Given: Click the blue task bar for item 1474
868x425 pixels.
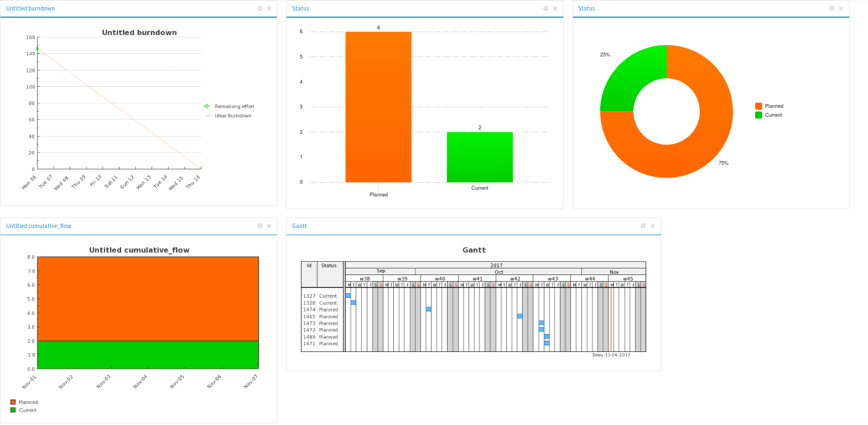Looking at the screenshot, I should tap(429, 309).
